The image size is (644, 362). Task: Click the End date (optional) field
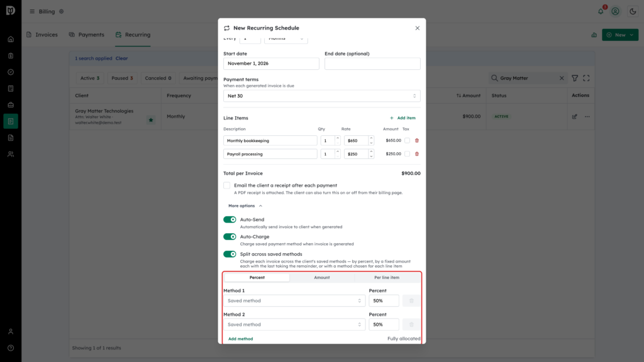(x=372, y=63)
